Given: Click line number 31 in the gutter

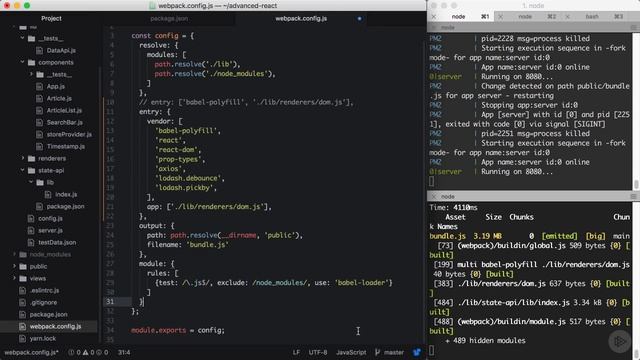Looking at the screenshot, I should pos(110,302).
